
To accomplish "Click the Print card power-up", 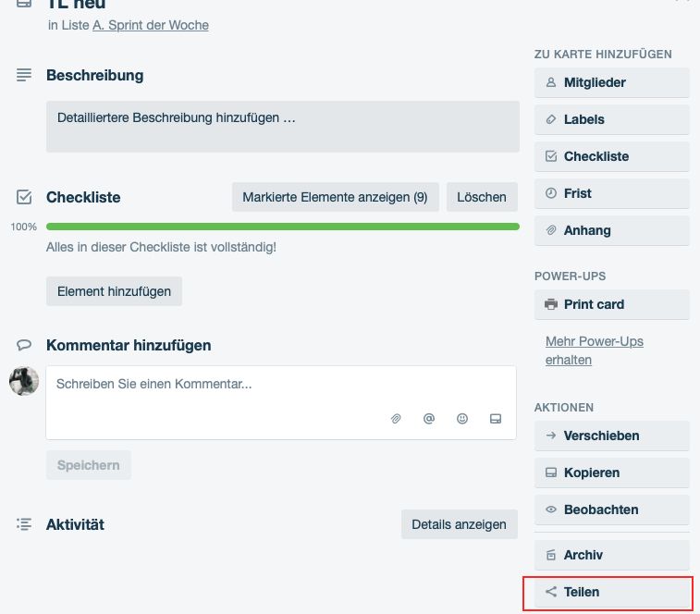I will (611, 304).
